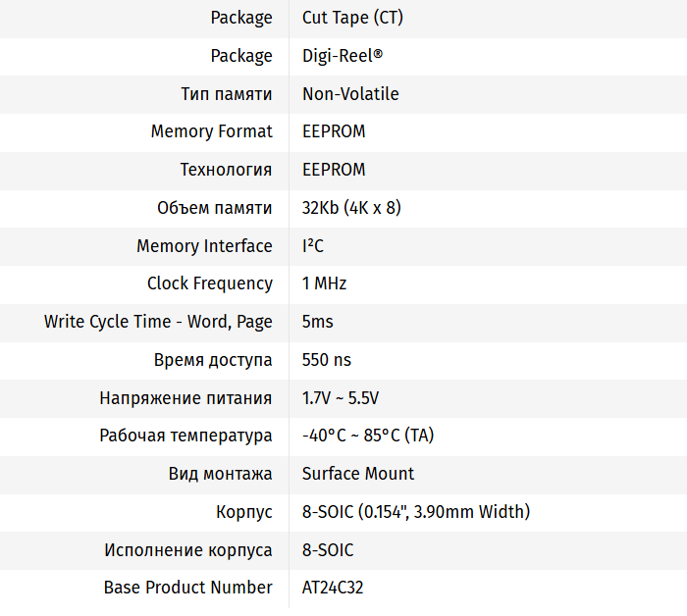The width and height of the screenshot is (687, 616).
Task: Click the Non-Volatile memory type value
Action: [350, 94]
